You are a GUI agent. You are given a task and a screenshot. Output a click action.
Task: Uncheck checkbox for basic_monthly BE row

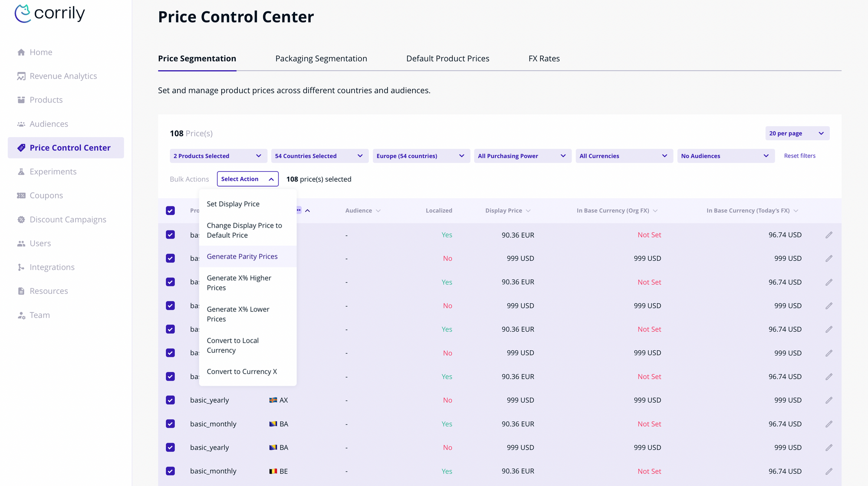(x=170, y=471)
